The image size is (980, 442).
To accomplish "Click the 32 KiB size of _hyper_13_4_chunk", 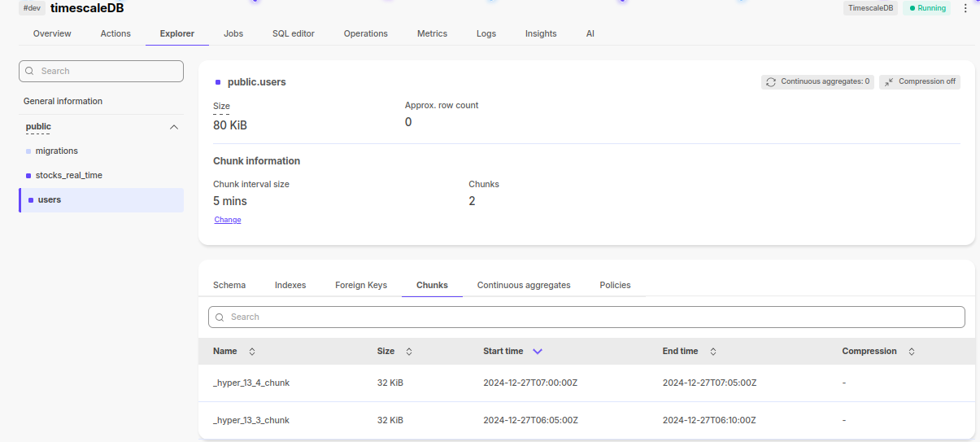I will coord(390,383).
